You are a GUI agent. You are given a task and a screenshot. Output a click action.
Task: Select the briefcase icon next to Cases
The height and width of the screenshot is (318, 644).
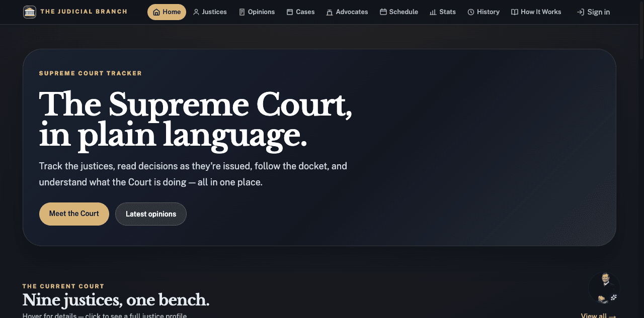point(290,12)
